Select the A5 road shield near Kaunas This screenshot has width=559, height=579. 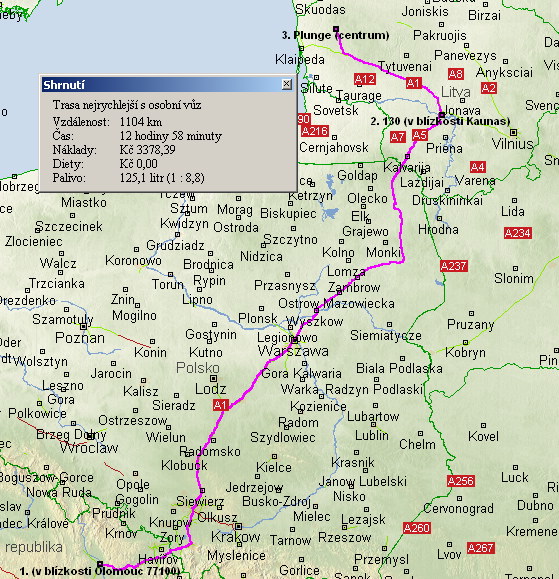pos(420,135)
